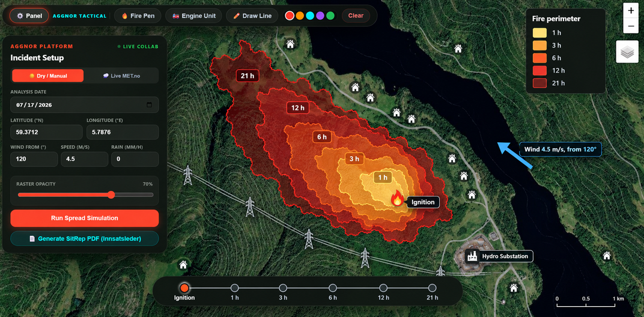Jump timeline to 6 h step

[x=333, y=288]
